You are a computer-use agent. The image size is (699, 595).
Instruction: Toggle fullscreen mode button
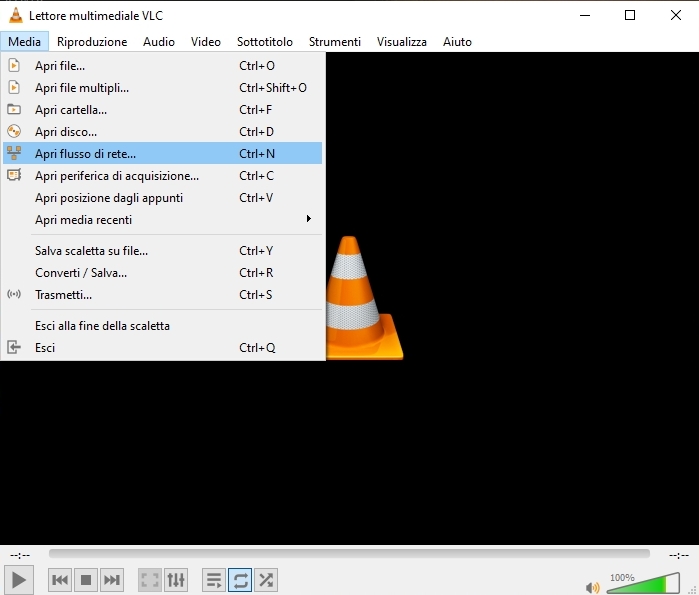coord(150,580)
